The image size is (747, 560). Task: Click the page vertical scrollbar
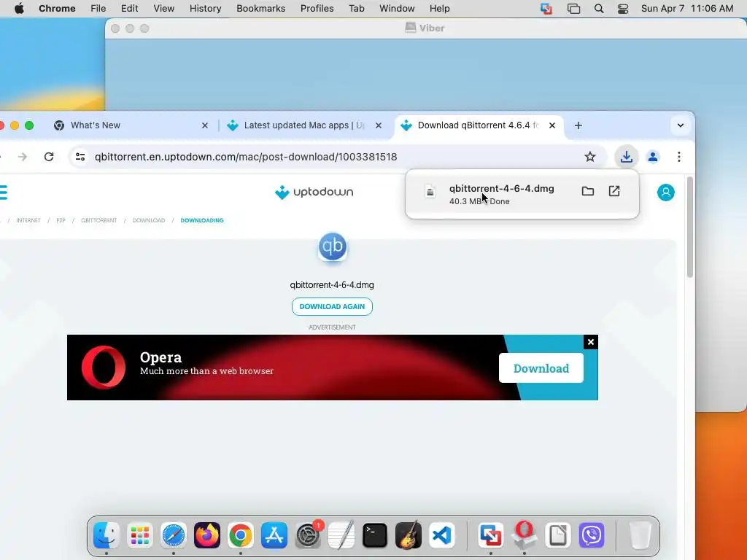click(x=690, y=227)
